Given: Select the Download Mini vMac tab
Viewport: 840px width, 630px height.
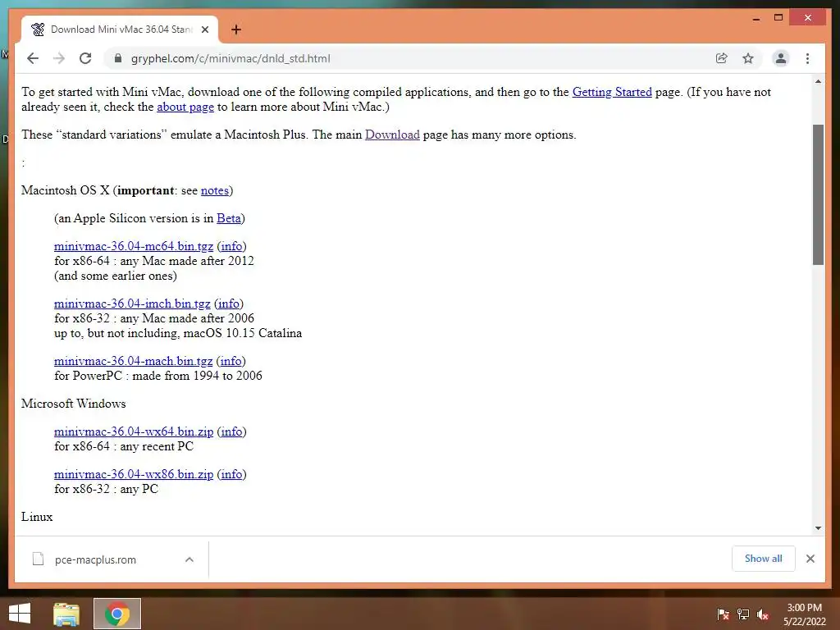Looking at the screenshot, I should tap(120, 30).
